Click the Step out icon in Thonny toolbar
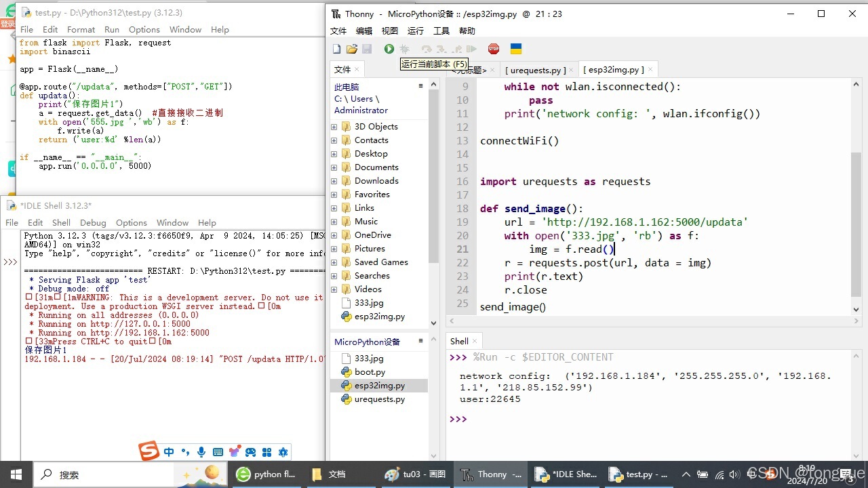Image resolution: width=868 pixels, height=488 pixels. pyautogui.click(x=457, y=49)
